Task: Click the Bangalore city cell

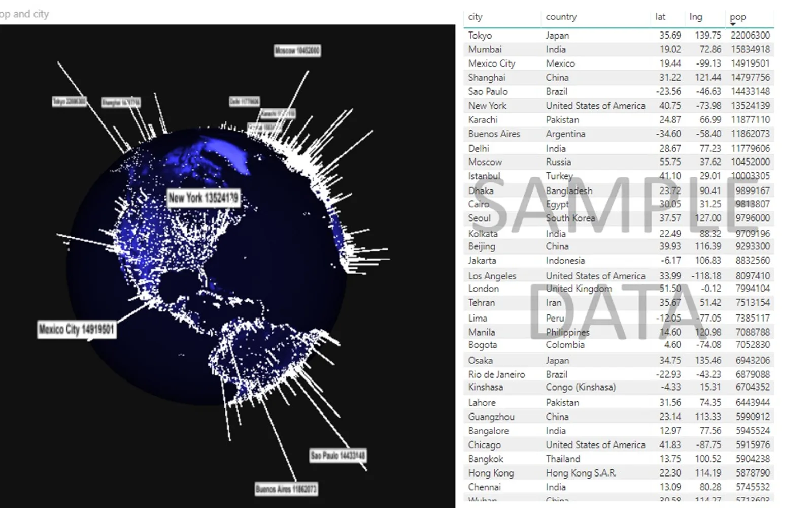Action: point(488,431)
